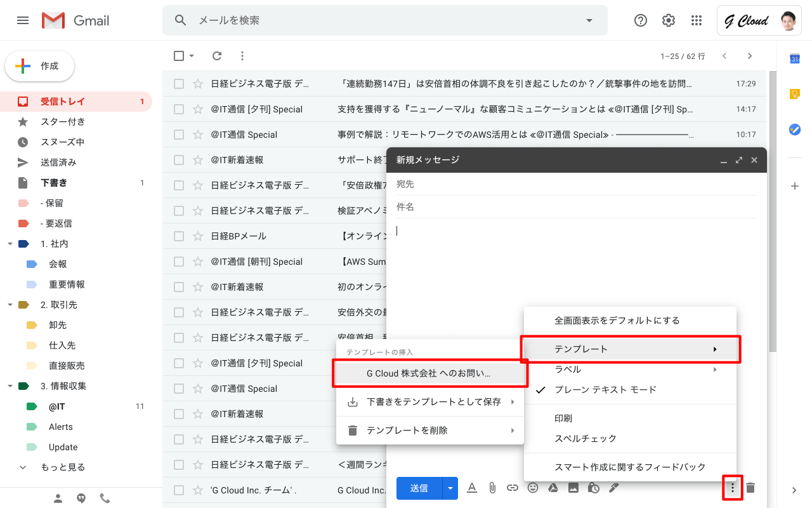The height and width of the screenshot is (508, 812).
Task: Insert files using the Drive icon
Action: (553, 488)
